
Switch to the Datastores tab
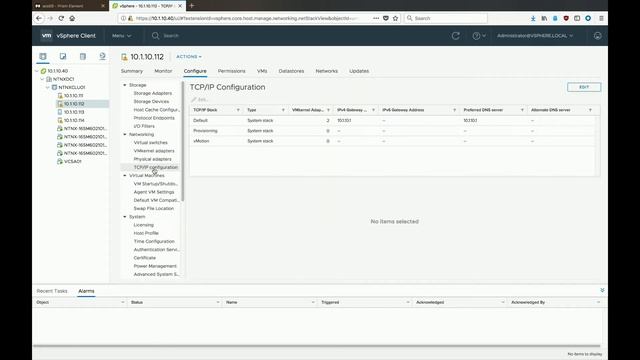click(291, 71)
